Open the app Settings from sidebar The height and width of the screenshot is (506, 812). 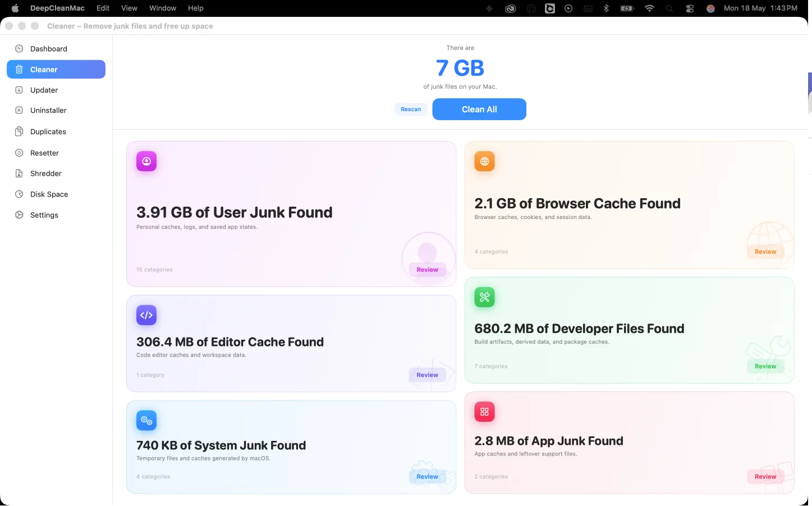(x=56, y=215)
